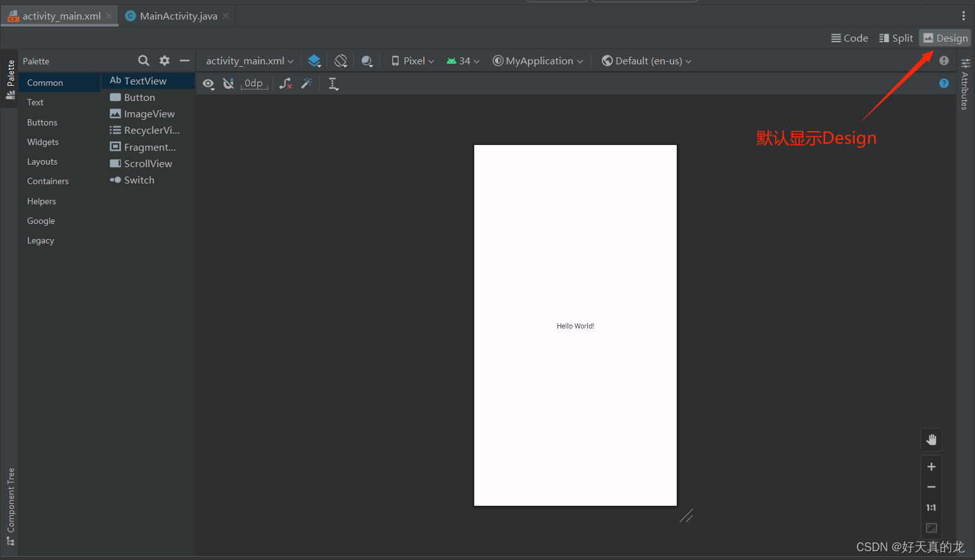Zoom out of design surface
Viewport: 975px width, 560px height.
tap(931, 487)
